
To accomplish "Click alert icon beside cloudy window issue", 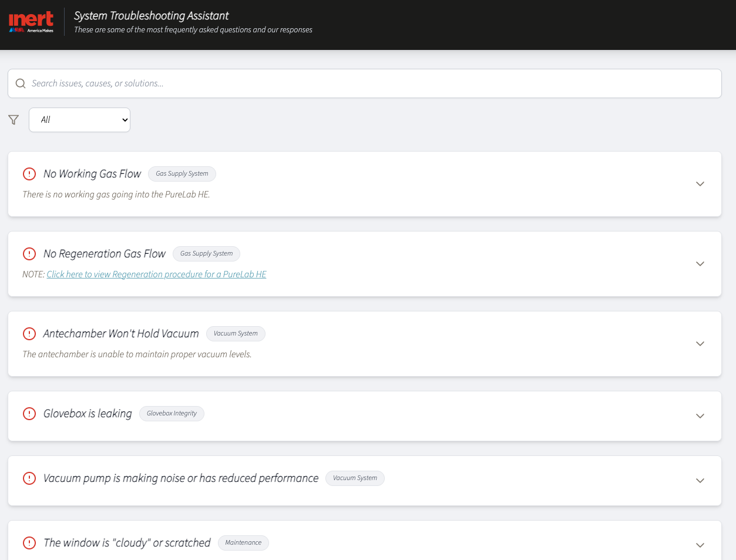I will click(x=29, y=543).
